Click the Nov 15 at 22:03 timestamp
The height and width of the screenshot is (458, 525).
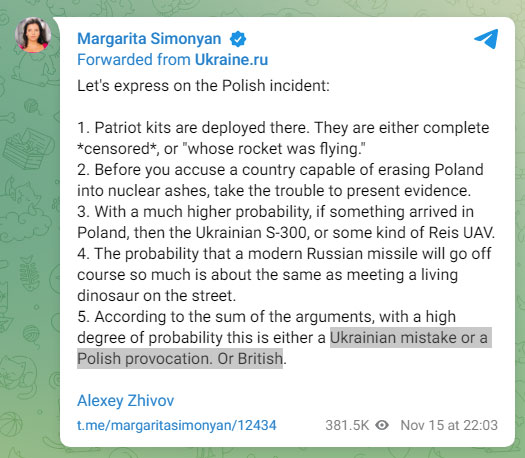click(449, 425)
